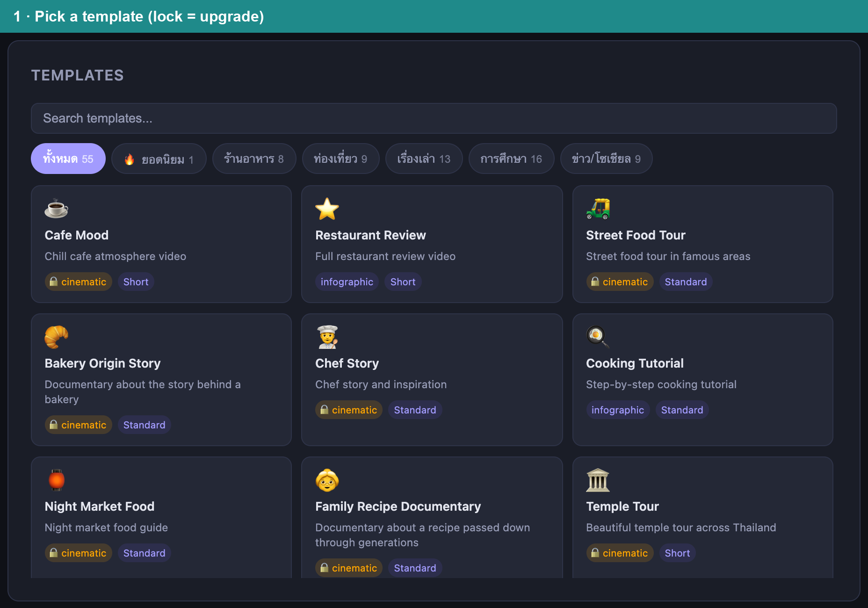Viewport: 868px width, 608px height.
Task: Click the lock icon on Street Food Tour's cinematic tag
Action: [595, 282]
